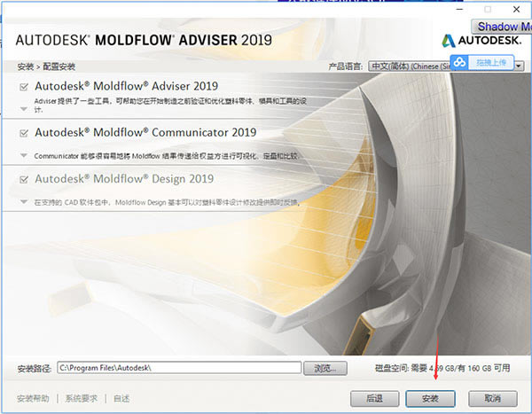Click the Shadow button in the background window
The image size is (532, 414).
pyautogui.click(x=502, y=27)
